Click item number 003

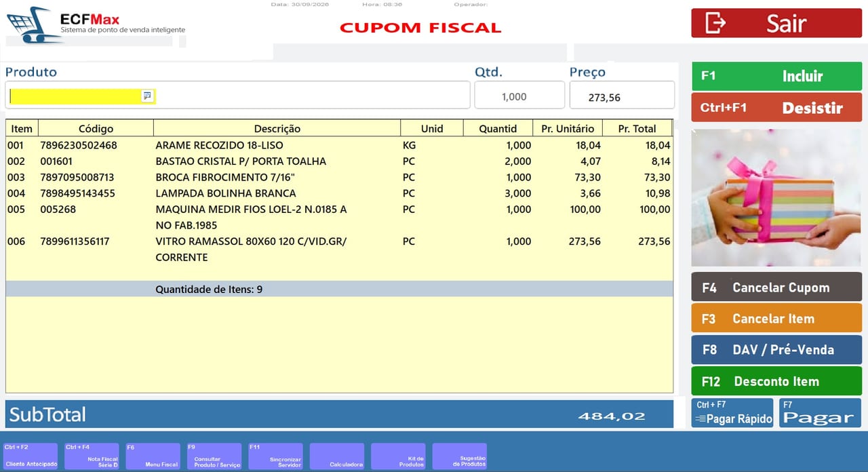point(16,177)
